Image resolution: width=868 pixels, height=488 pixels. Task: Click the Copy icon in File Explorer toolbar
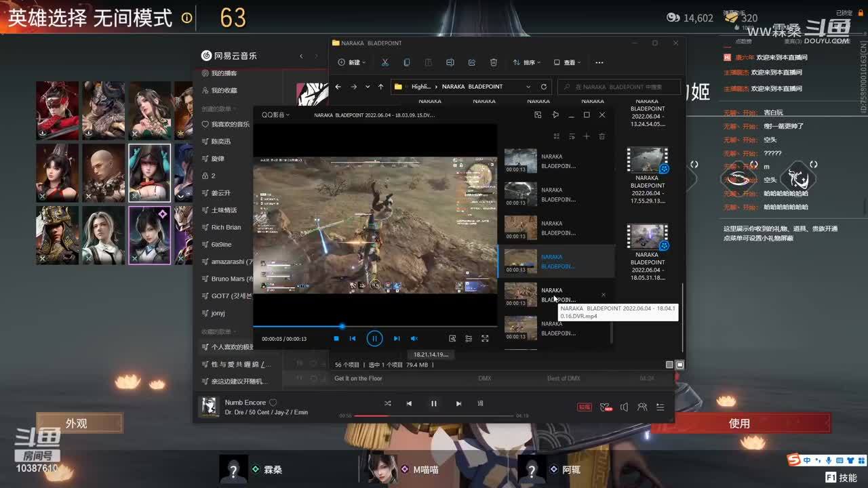(406, 62)
